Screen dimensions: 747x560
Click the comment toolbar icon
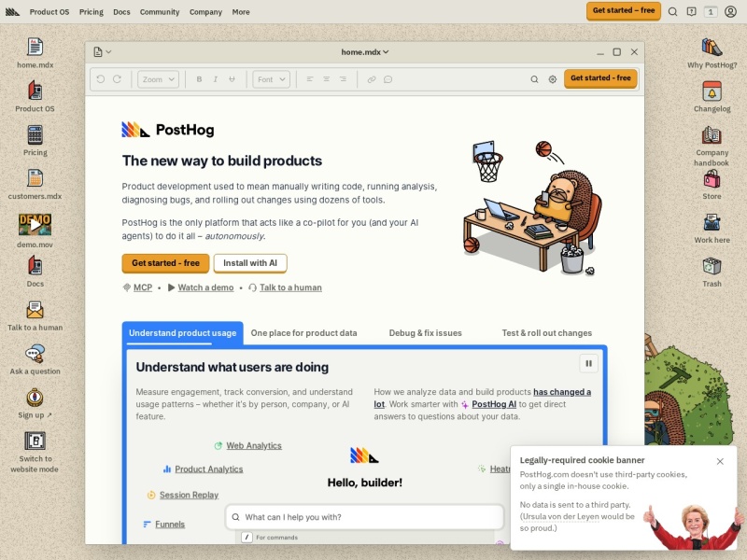[388, 79]
